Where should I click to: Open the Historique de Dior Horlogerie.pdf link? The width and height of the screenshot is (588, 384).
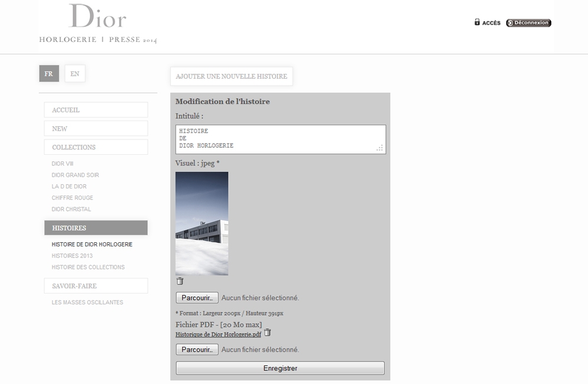218,334
